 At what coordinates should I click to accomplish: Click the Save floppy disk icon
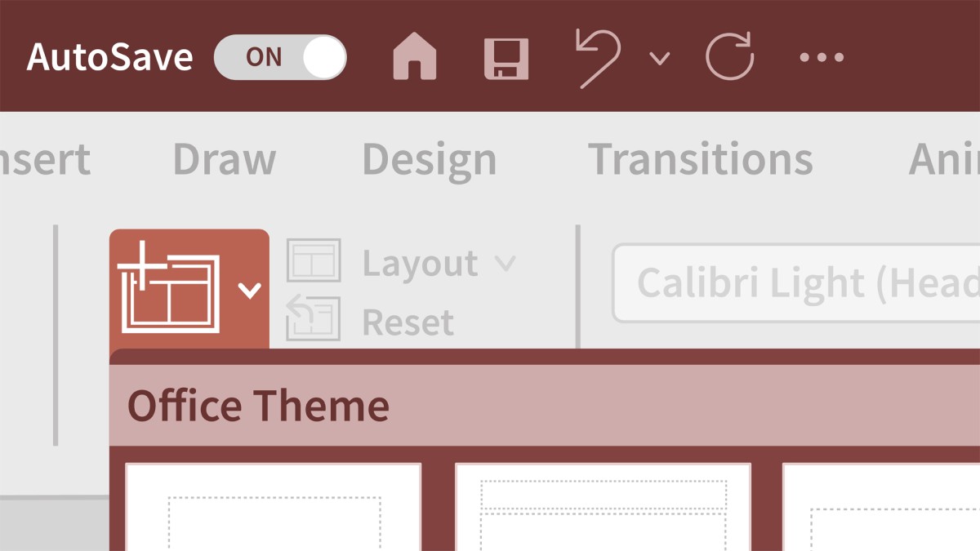(506, 59)
